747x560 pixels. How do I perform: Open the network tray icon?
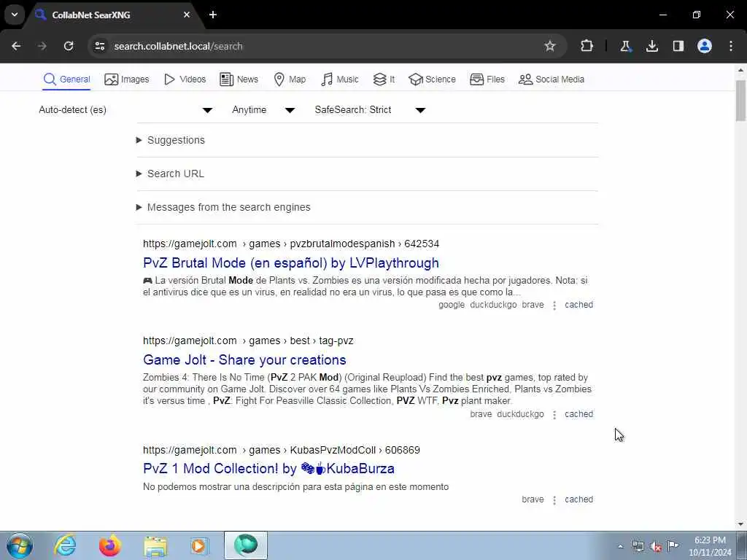tap(638, 547)
